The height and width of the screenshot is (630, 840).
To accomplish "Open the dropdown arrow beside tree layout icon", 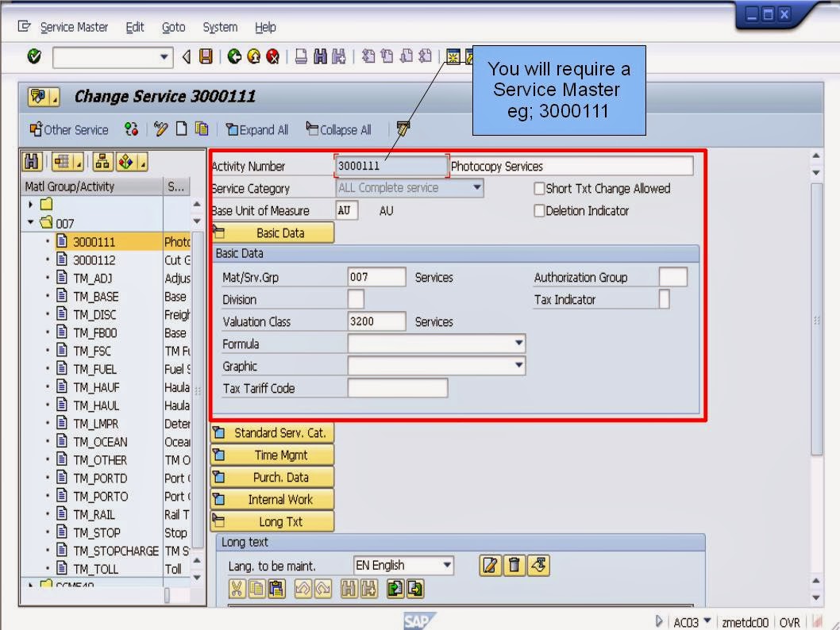I will [x=79, y=162].
